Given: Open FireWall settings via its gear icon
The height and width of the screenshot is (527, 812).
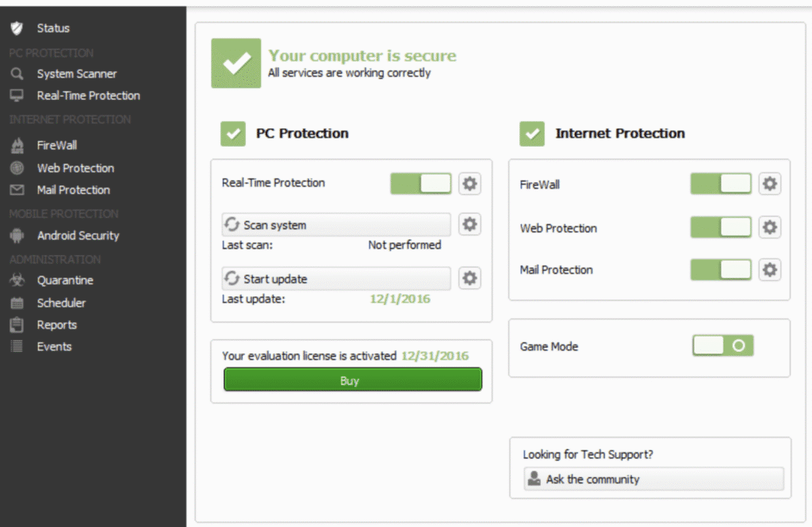Looking at the screenshot, I should [769, 183].
